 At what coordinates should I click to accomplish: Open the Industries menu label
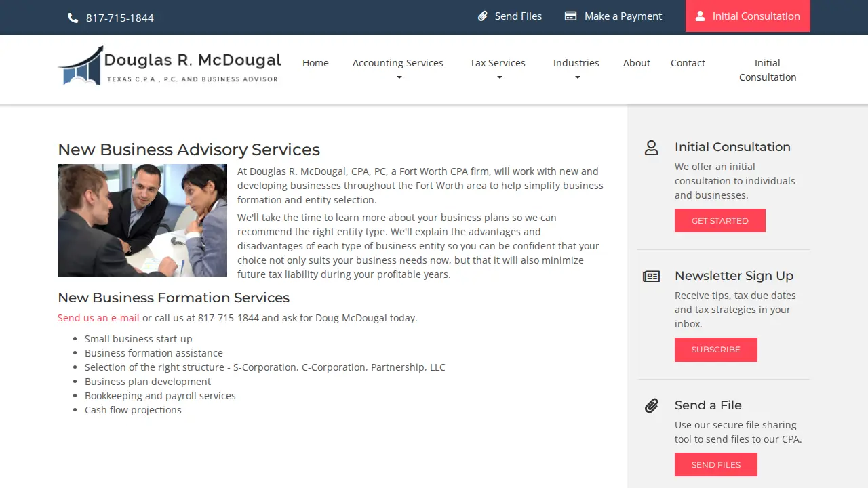(576, 63)
